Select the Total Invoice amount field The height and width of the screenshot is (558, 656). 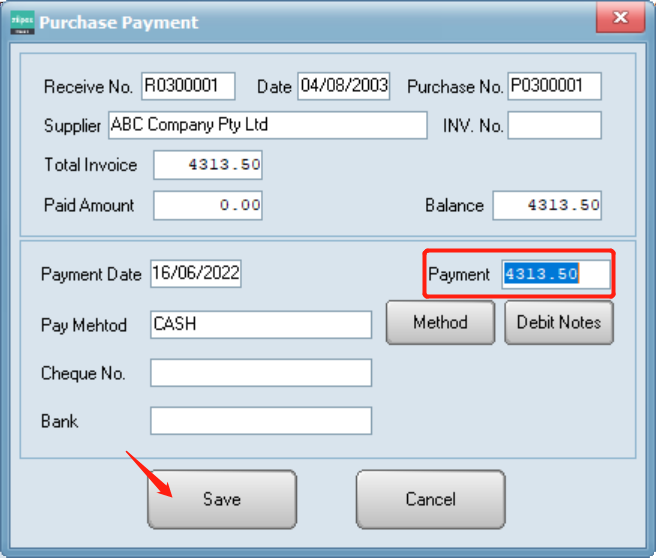[x=208, y=165]
